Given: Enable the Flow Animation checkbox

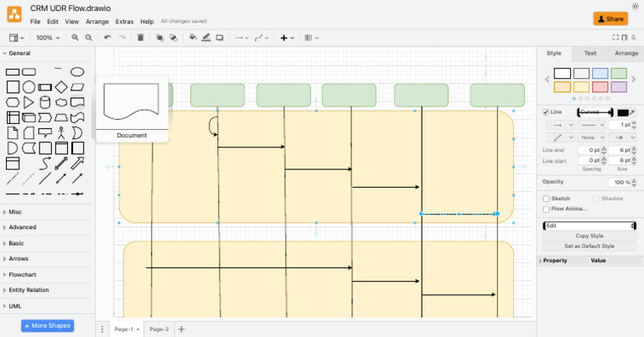Looking at the screenshot, I should 546,210.
